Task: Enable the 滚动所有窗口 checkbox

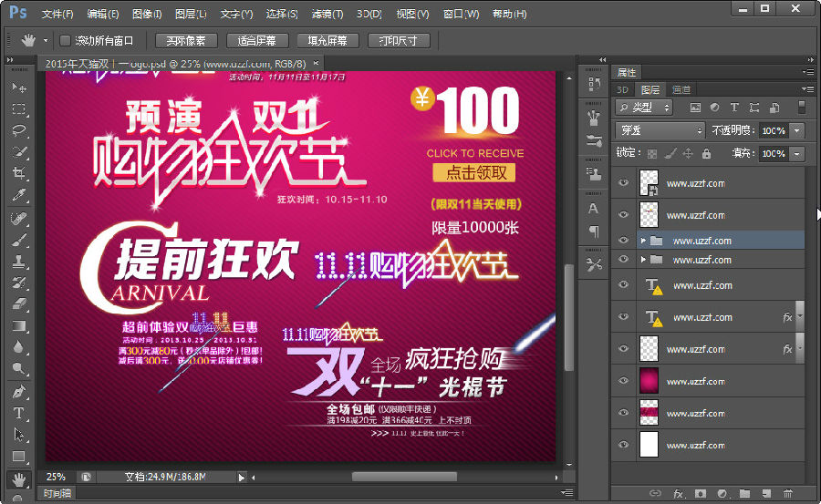Action: pyautogui.click(x=66, y=40)
